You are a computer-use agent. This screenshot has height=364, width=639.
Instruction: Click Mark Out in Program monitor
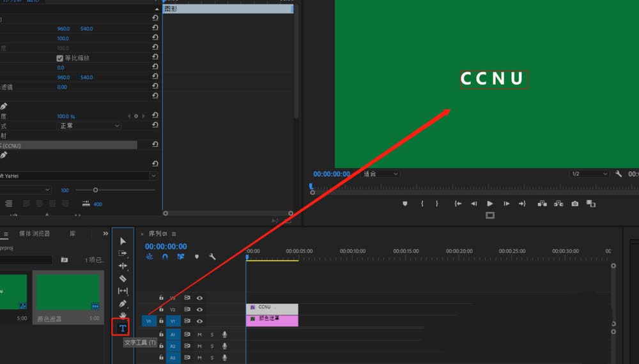437,204
